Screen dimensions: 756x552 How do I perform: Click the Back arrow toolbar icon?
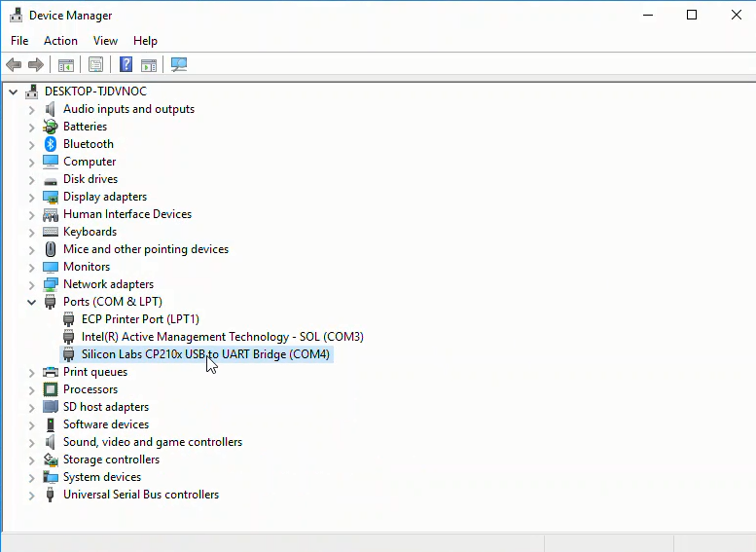point(14,64)
